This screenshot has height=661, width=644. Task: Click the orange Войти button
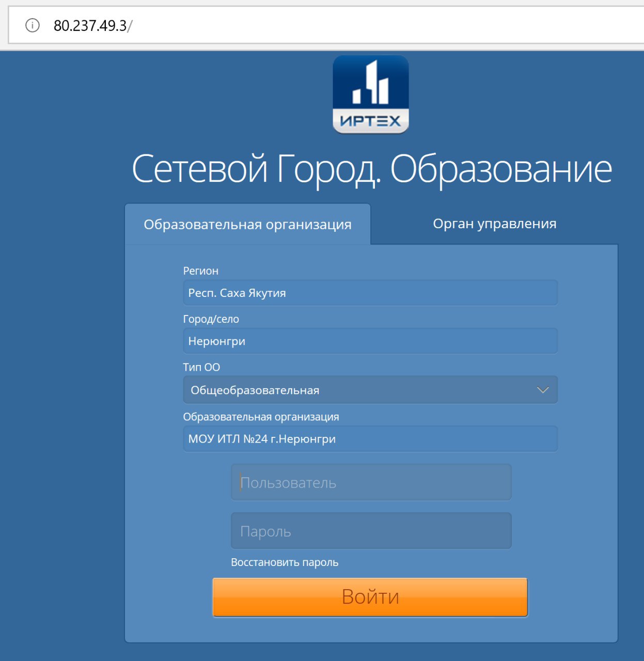pos(370,597)
